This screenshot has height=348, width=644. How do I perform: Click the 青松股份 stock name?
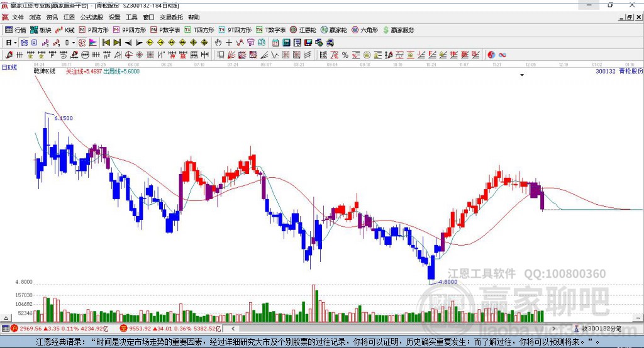(x=631, y=72)
